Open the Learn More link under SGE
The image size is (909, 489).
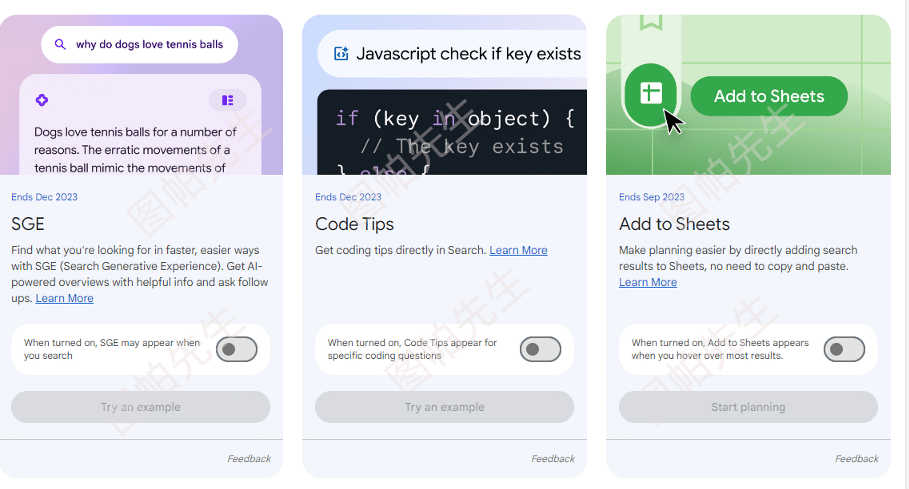pyautogui.click(x=64, y=298)
